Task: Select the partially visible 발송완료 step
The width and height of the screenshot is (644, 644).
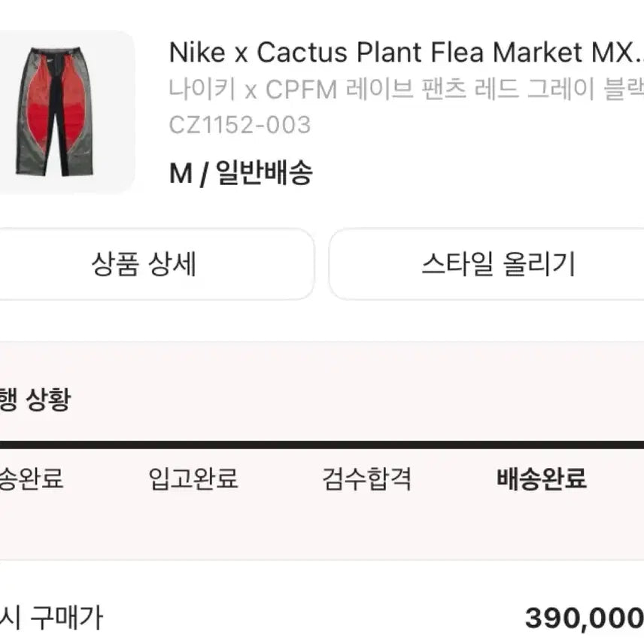Action: (31, 479)
